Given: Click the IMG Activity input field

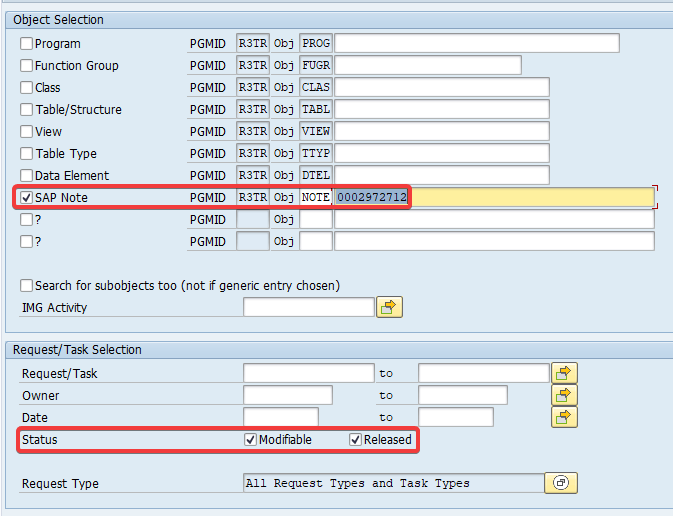Looking at the screenshot, I should (x=308, y=307).
